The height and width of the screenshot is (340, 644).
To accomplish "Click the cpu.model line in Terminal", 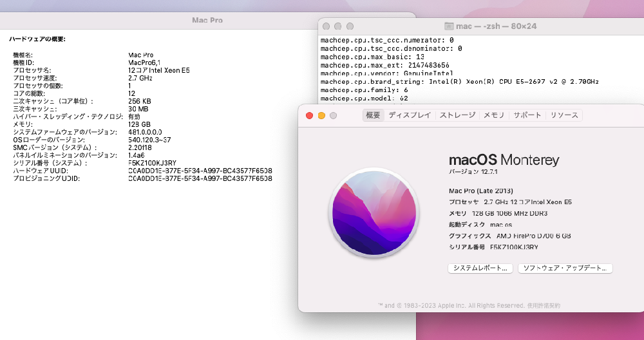I will coord(365,99).
